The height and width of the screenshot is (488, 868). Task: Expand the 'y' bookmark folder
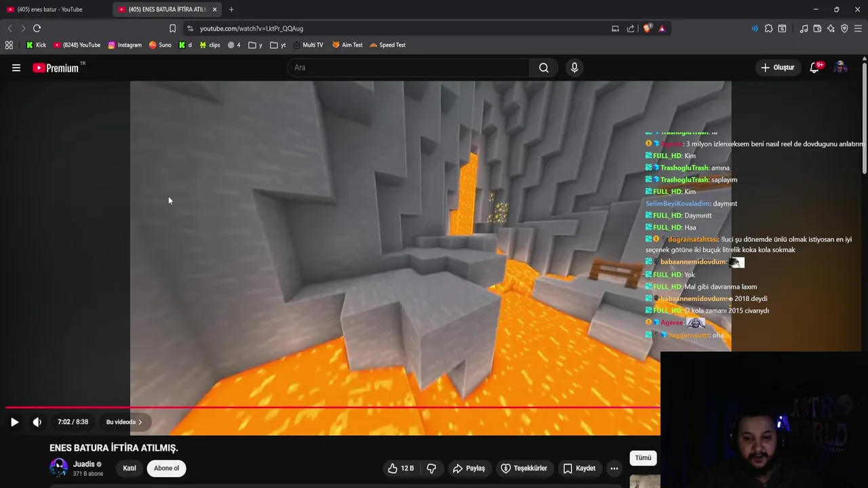[255, 45]
